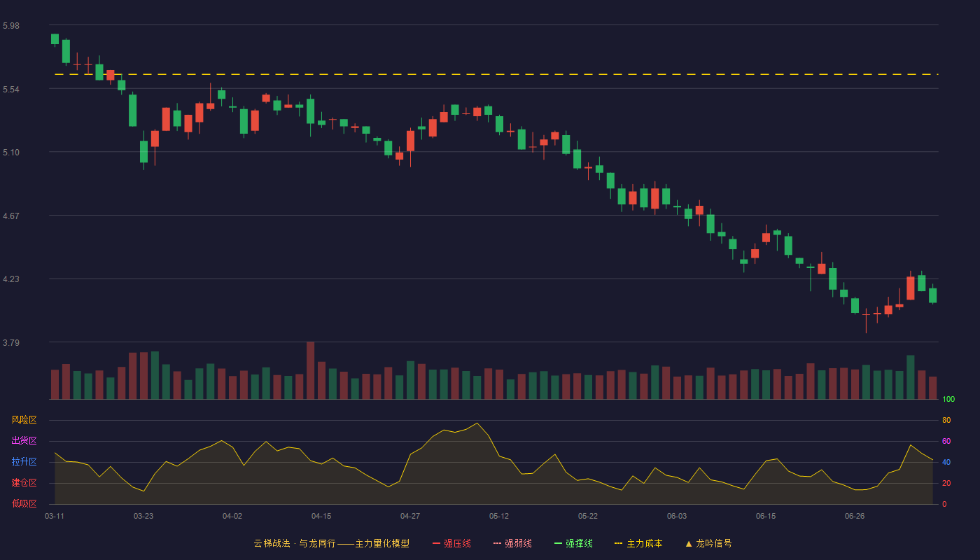Click the 风险区 zone label

(24, 420)
